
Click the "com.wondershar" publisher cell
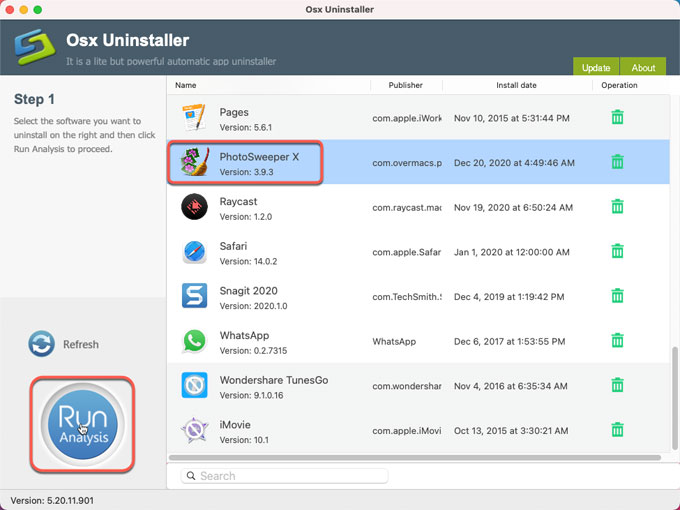coord(407,386)
